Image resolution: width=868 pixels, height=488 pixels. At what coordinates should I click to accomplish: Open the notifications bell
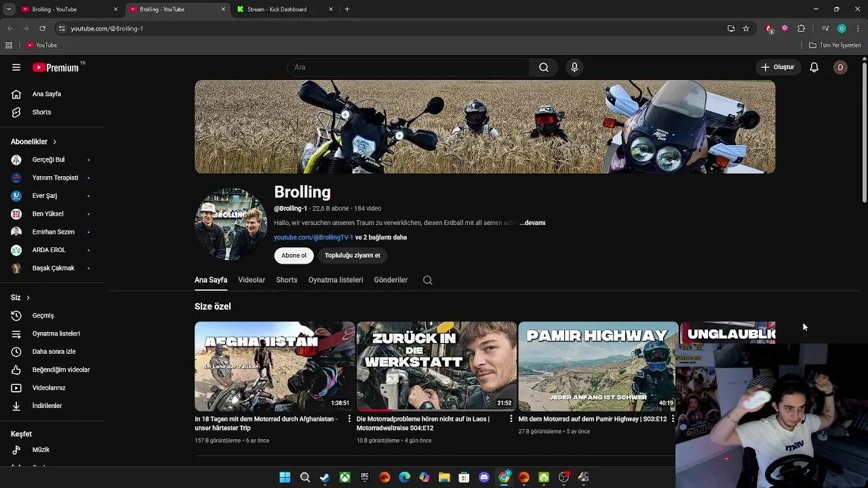point(814,67)
